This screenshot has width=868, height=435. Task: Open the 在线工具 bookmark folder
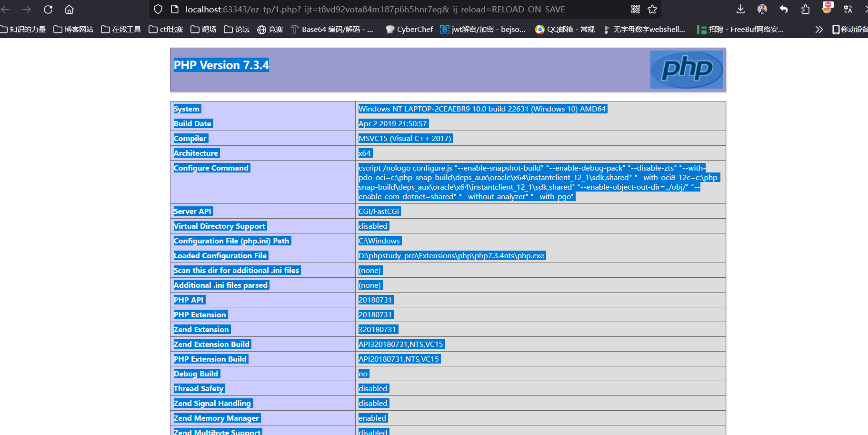pos(121,30)
